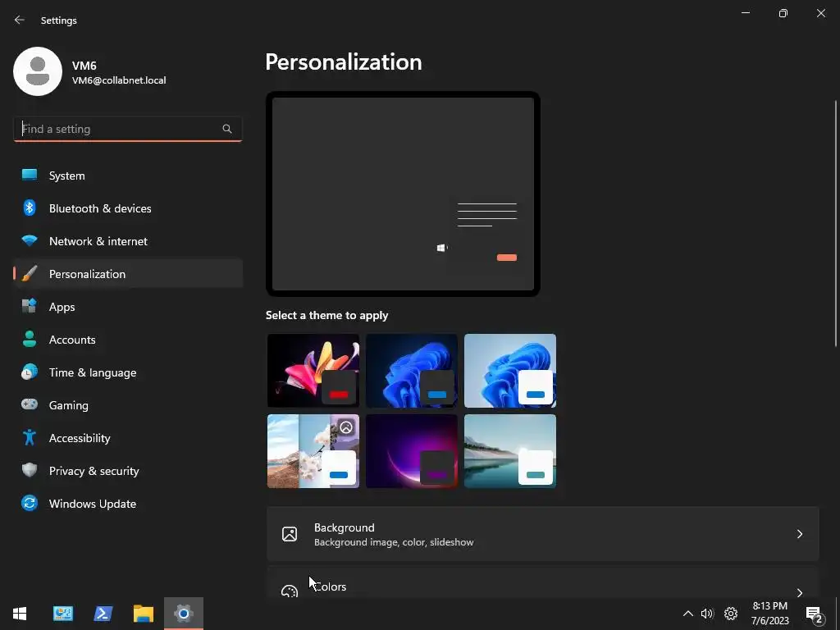Navigate to Accounts settings
This screenshot has height=630, width=840.
point(127,339)
